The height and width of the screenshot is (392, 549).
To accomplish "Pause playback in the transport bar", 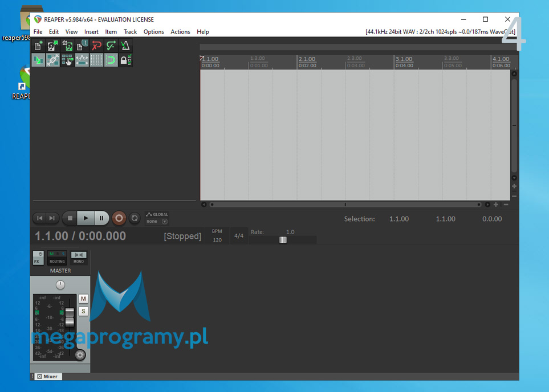I will pos(102,218).
